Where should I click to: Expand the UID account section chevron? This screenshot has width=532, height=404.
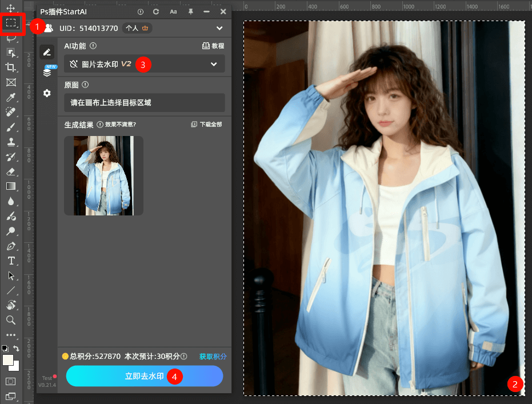click(219, 28)
